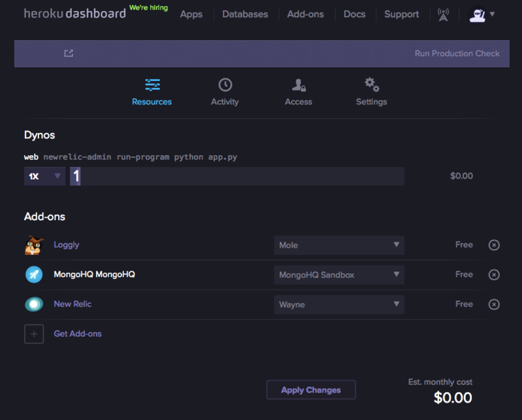
Task: Open the Loggly Mole plan dropdown
Action: [x=339, y=245]
